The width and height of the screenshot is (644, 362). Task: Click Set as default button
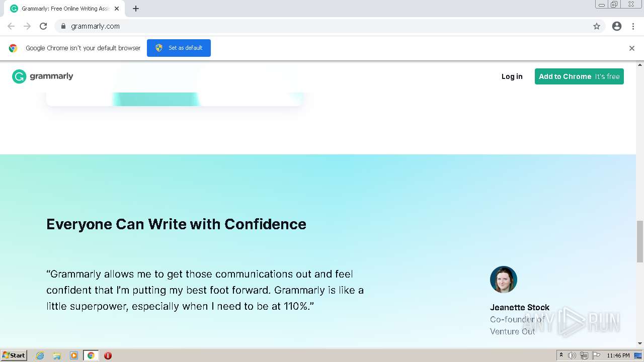point(179,48)
